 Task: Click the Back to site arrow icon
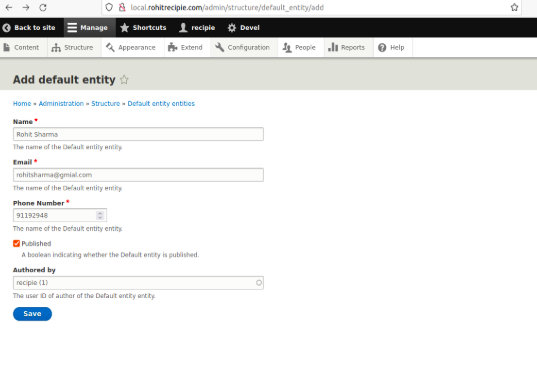point(7,28)
